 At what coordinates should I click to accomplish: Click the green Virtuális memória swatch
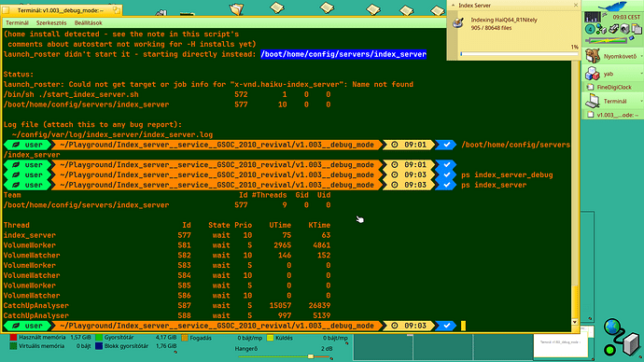[x=13, y=346]
